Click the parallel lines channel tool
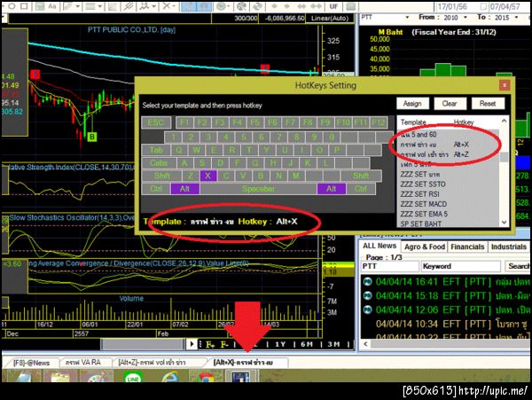The height and width of the screenshot is (400, 532). click(x=129, y=6)
